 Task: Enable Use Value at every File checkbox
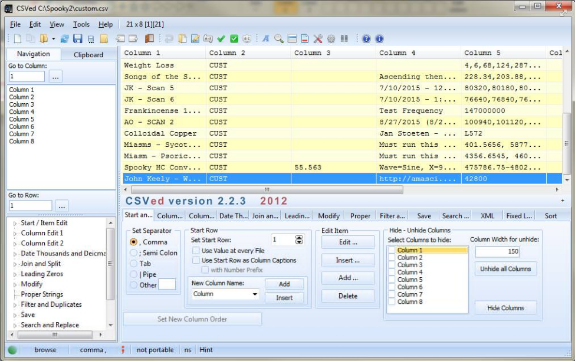pyautogui.click(x=196, y=251)
